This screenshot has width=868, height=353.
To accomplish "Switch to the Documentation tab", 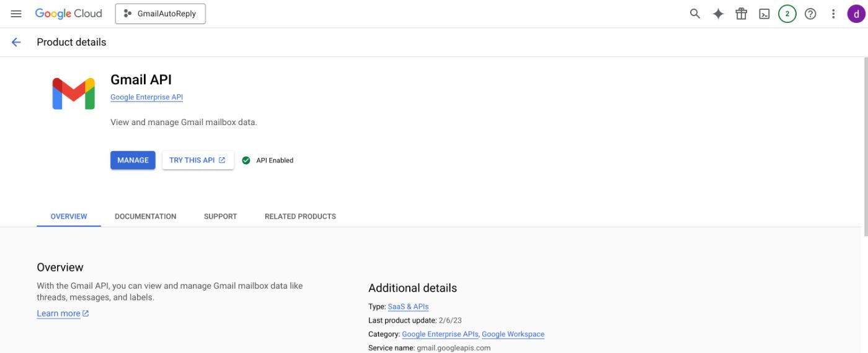I will click(146, 217).
